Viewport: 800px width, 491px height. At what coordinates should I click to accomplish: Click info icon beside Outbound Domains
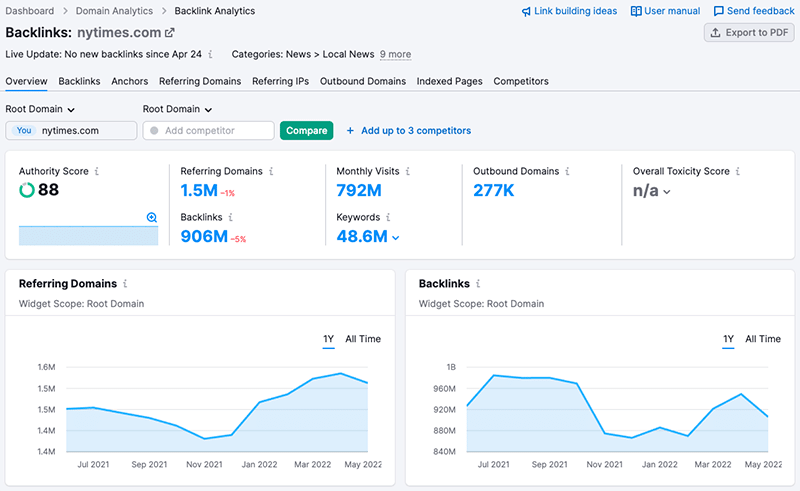coord(567,171)
